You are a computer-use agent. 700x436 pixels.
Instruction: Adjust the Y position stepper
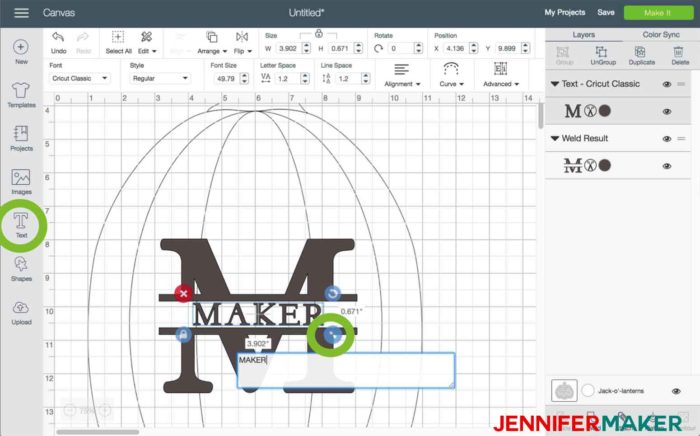coord(525,48)
